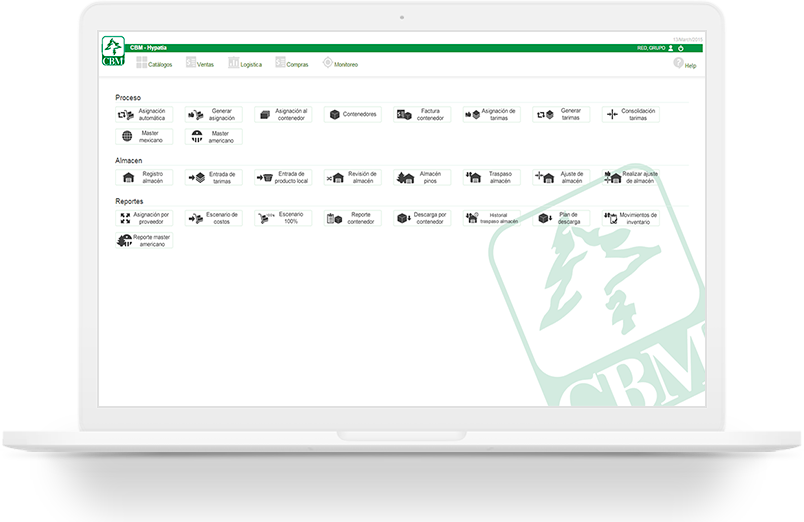The width and height of the screenshot is (804, 522).
Task: Click the power logout icon
Action: pyautogui.click(x=681, y=48)
